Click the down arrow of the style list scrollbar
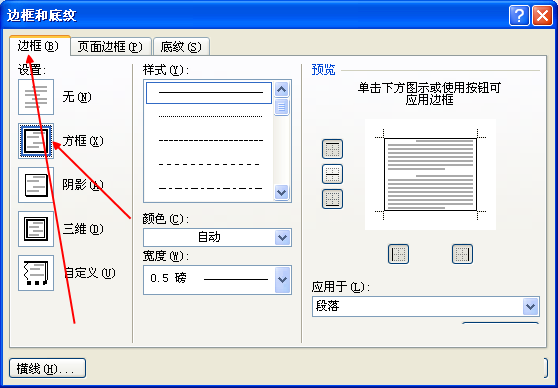Screen dimensions: 558x388 281,193
